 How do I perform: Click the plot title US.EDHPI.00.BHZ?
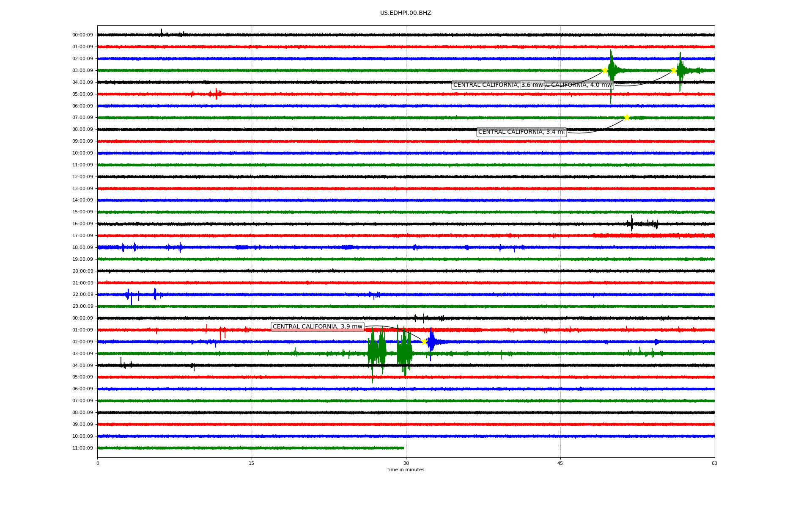coord(406,13)
